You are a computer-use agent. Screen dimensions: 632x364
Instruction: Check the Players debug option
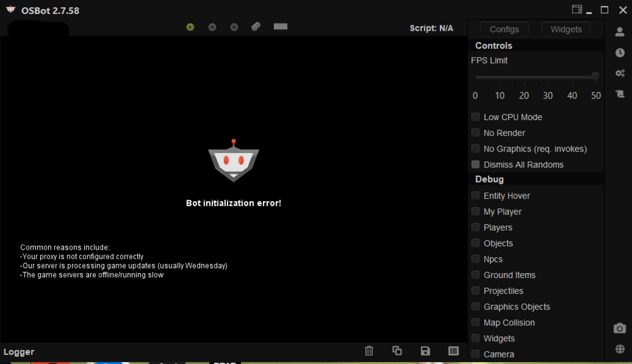[x=476, y=227]
